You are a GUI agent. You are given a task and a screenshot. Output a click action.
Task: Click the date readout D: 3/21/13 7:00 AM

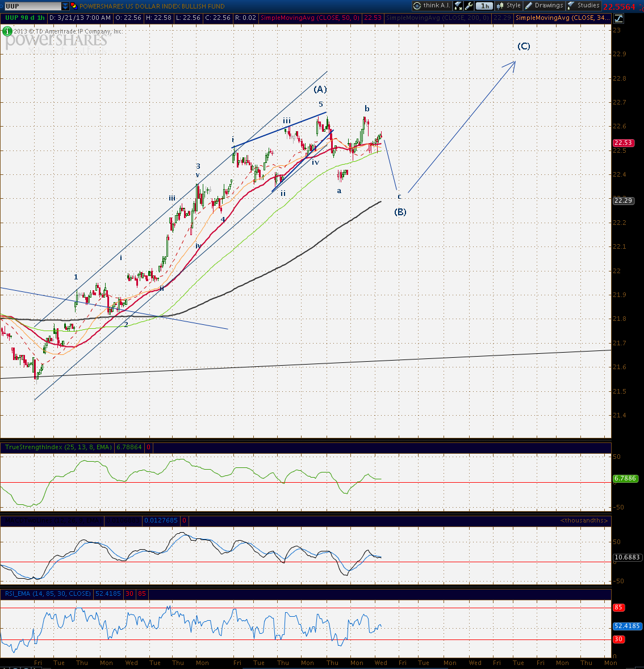click(80, 18)
